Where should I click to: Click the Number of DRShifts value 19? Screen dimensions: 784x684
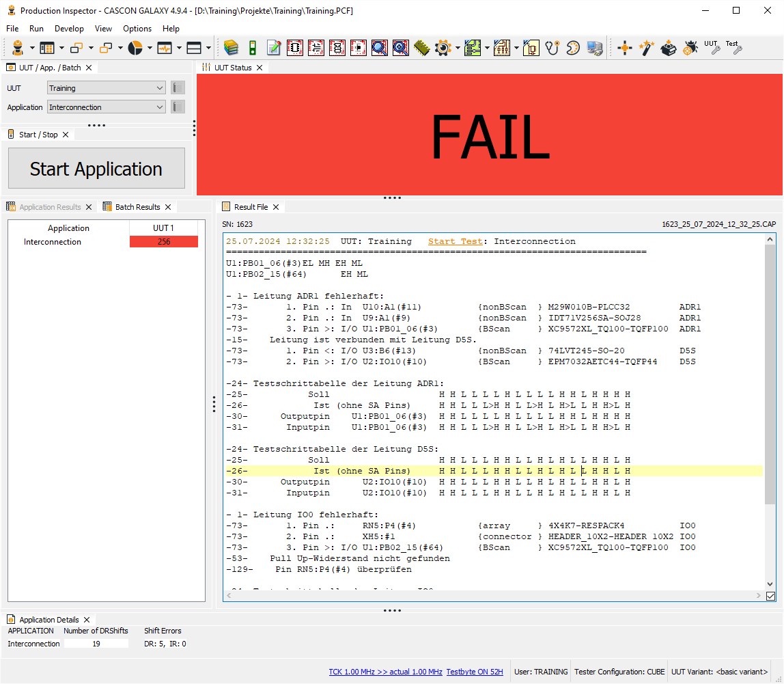96,644
